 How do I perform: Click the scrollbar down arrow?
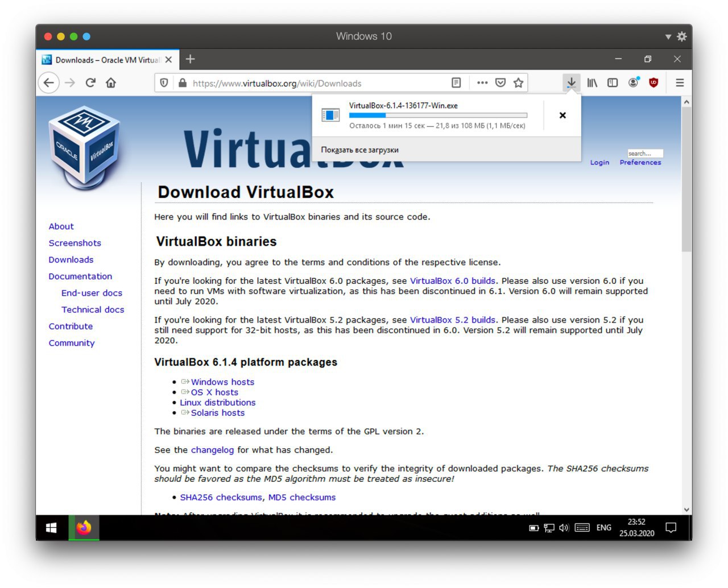pos(686,510)
